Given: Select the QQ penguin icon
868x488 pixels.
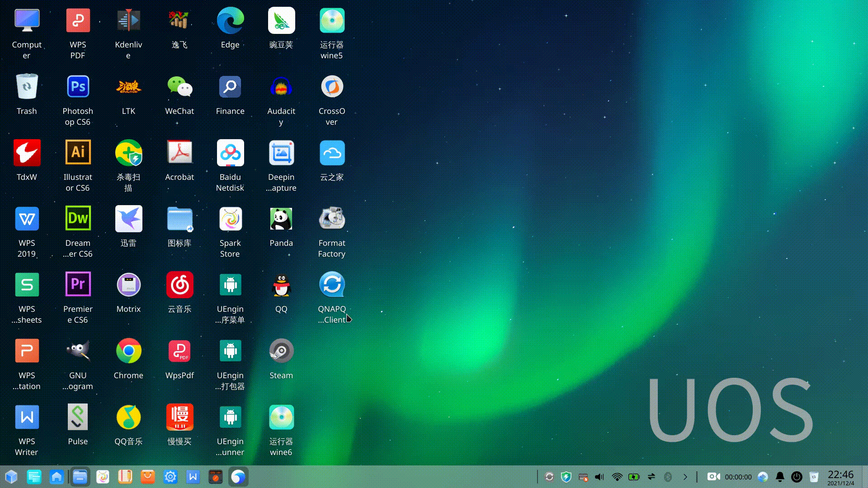Looking at the screenshot, I should pyautogui.click(x=281, y=285).
